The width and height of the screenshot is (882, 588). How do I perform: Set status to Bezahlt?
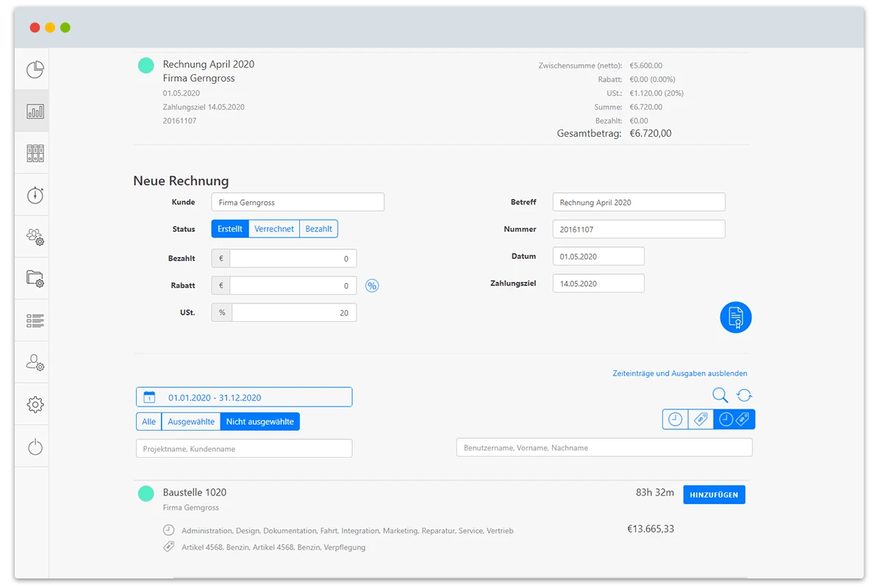tap(319, 229)
